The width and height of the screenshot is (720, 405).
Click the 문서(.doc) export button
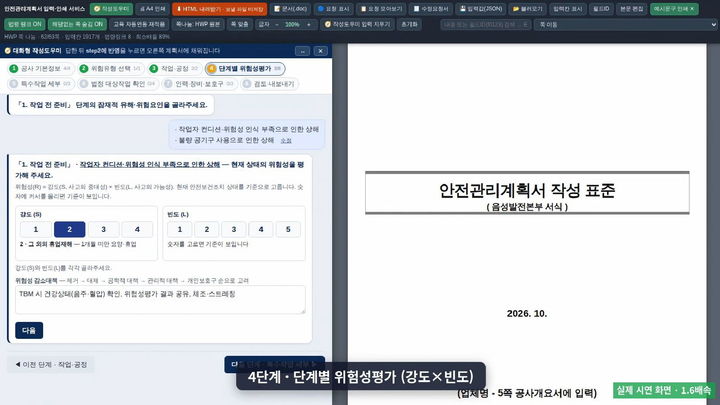(290, 9)
